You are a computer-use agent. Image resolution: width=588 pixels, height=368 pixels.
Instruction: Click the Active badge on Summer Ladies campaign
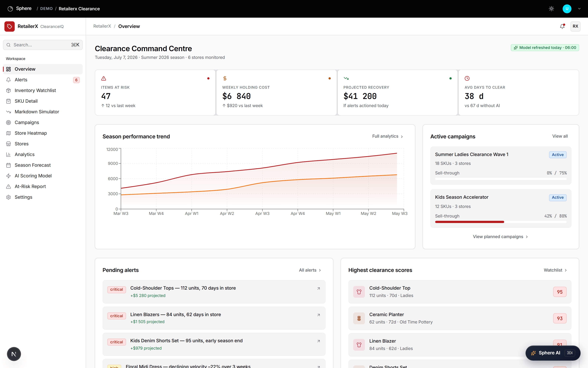pos(558,155)
